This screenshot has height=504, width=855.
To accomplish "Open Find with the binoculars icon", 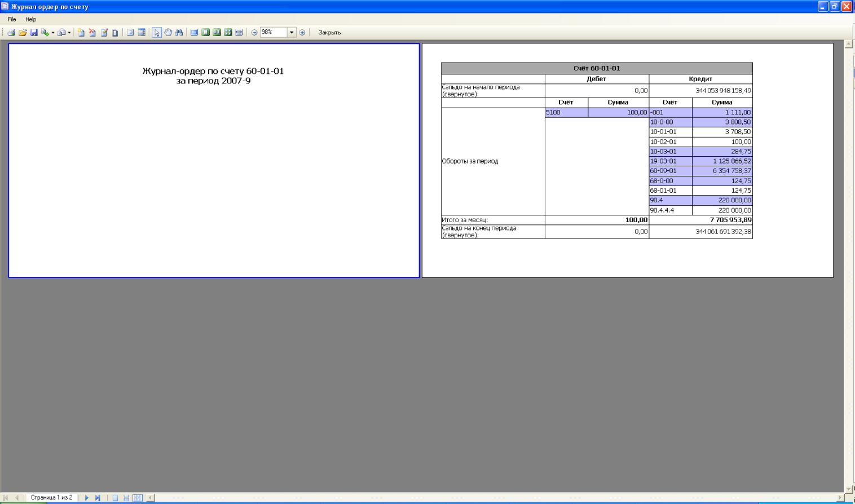I will [x=179, y=33].
